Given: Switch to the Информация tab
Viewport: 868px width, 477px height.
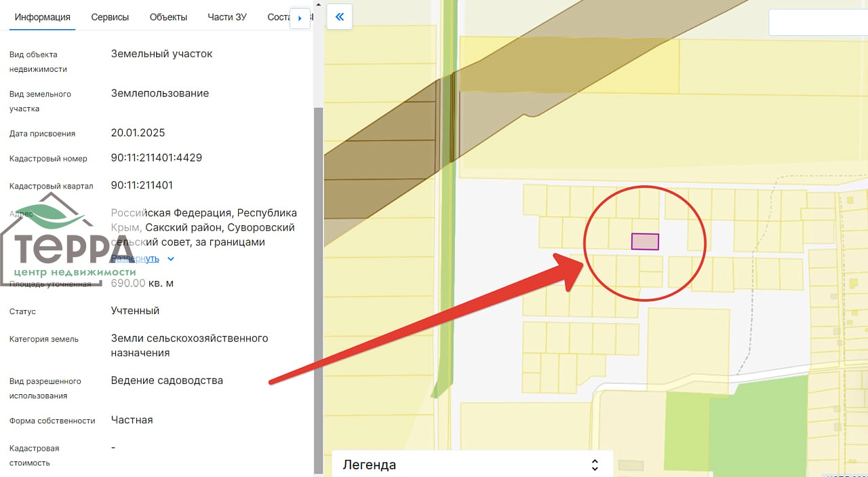Looking at the screenshot, I should click(x=43, y=17).
